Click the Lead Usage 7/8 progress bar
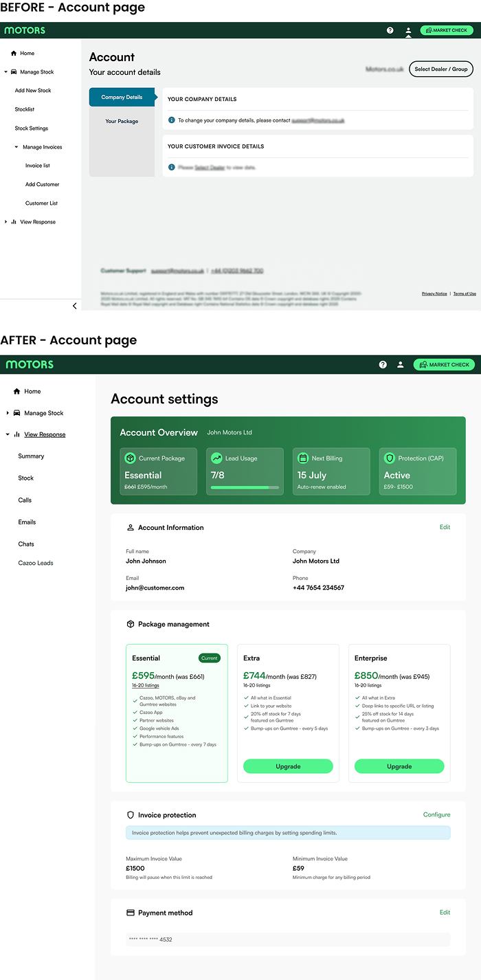The height and width of the screenshot is (980, 481). 245,487
